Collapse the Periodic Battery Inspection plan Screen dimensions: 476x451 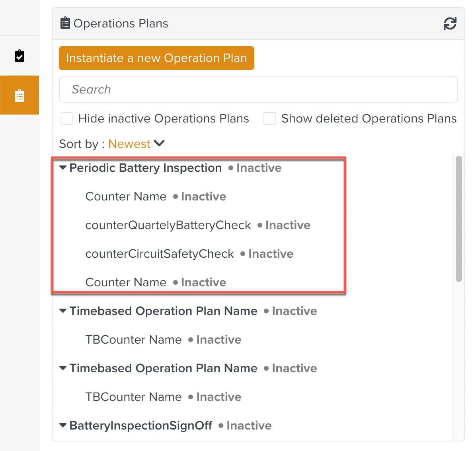(x=63, y=168)
